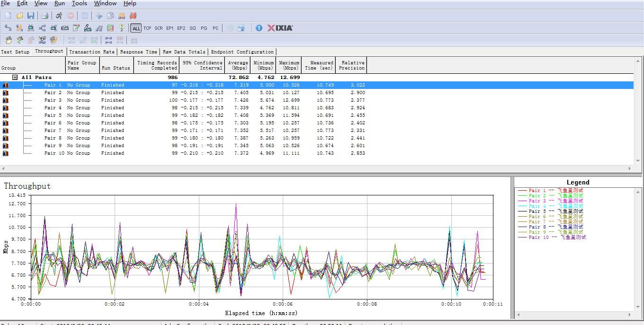Click the red X delete icon
This screenshot has height=325, width=644.
(x=133, y=16)
